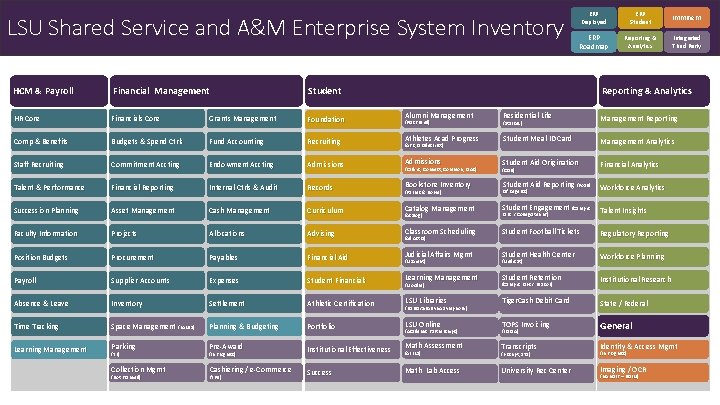Screen dimensions: 720x405
Task: Click the Succession Planning box
Action: [59, 211]
